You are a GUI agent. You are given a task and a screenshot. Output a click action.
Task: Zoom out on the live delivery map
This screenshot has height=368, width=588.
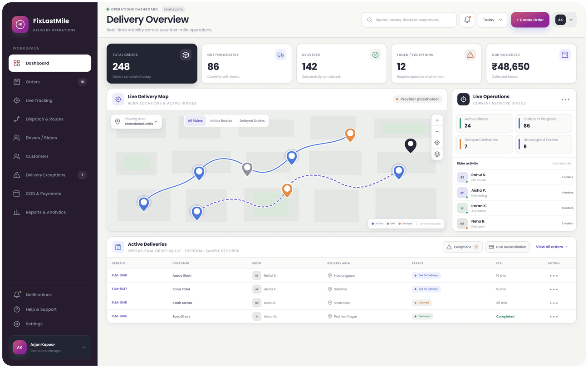pyautogui.click(x=437, y=132)
